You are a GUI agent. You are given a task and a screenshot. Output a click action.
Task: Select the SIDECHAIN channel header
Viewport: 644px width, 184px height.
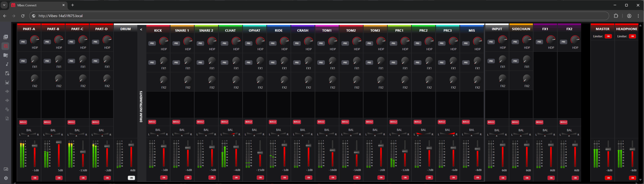tap(521, 29)
